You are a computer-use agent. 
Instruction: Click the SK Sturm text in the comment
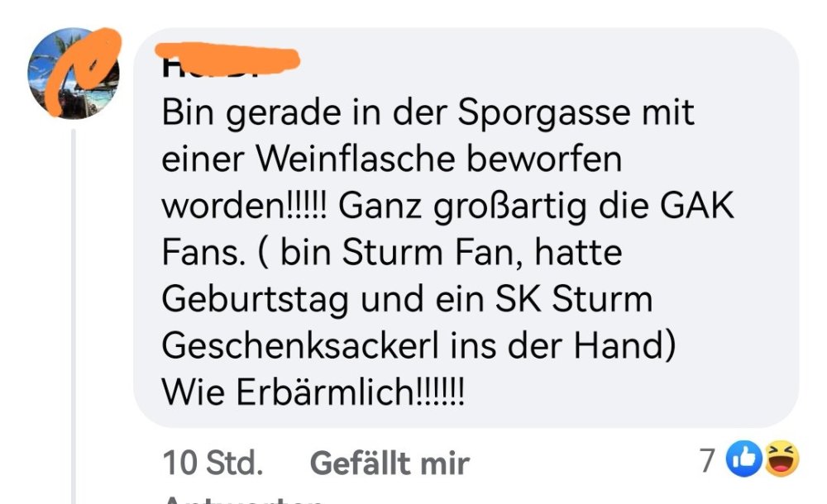point(574,299)
